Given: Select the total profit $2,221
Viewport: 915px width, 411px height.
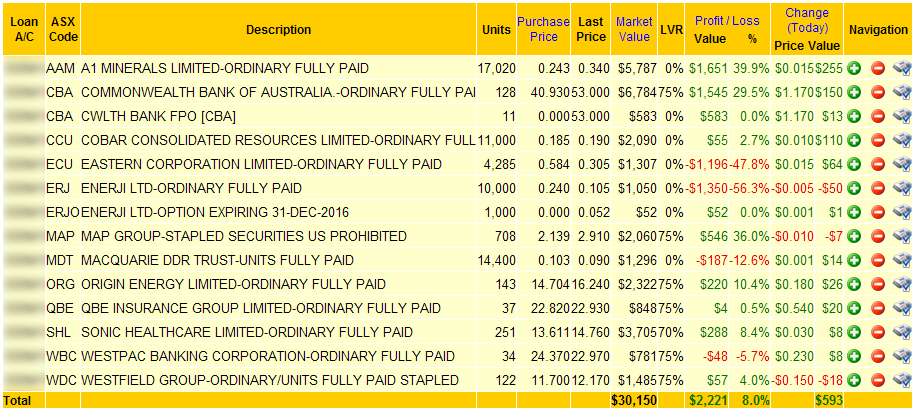Looking at the screenshot, I should point(708,400).
